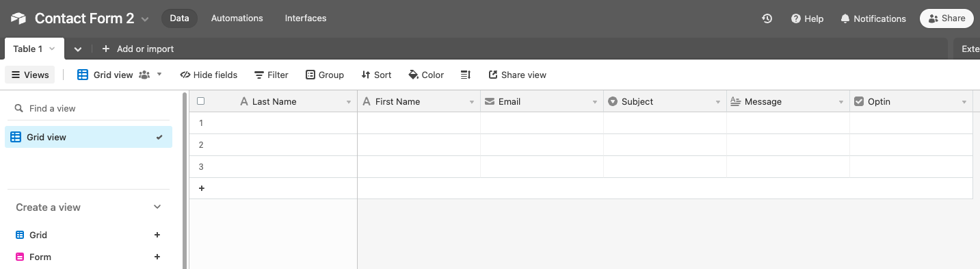980x269 pixels.
Task: Click plus to create a Grid view
Action: point(157,235)
